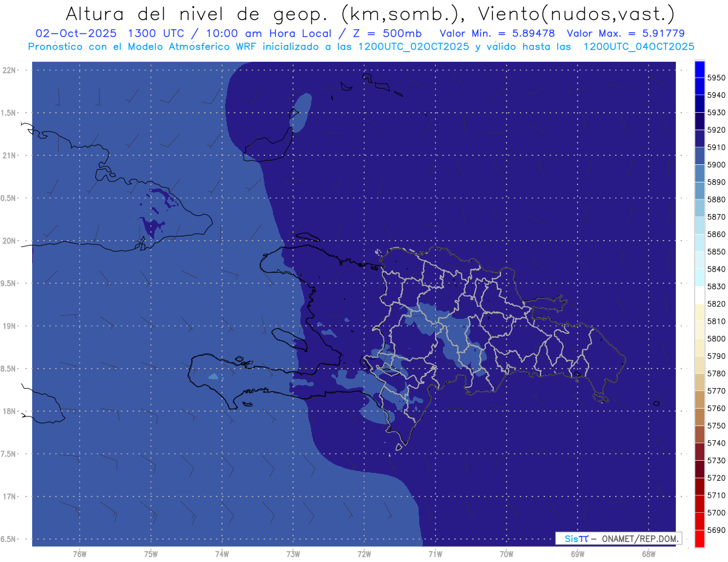The width and height of the screenshot is (728, 562).
Task: Click the 72W longitude label
Action: [x=365, y=554]
